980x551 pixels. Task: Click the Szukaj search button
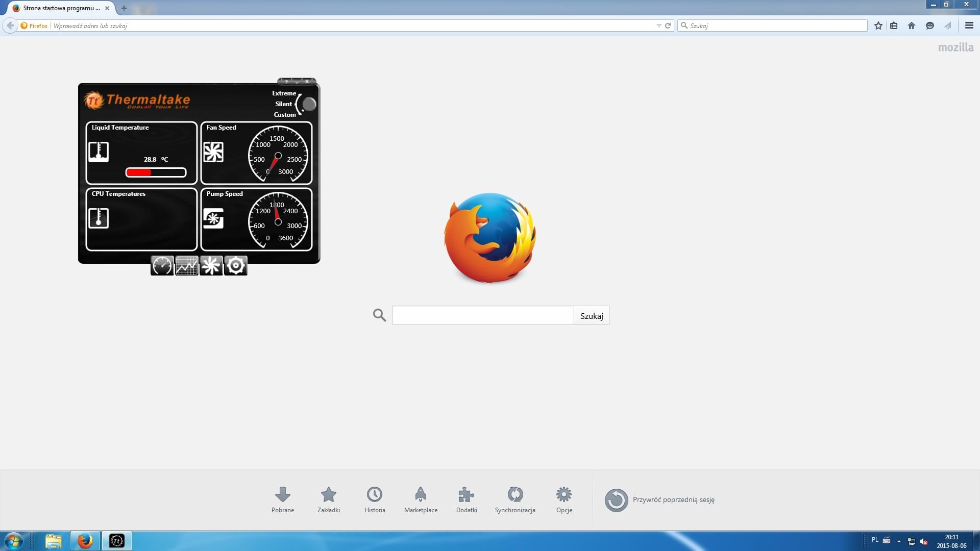pyautogui.click(x=592, y=316)
